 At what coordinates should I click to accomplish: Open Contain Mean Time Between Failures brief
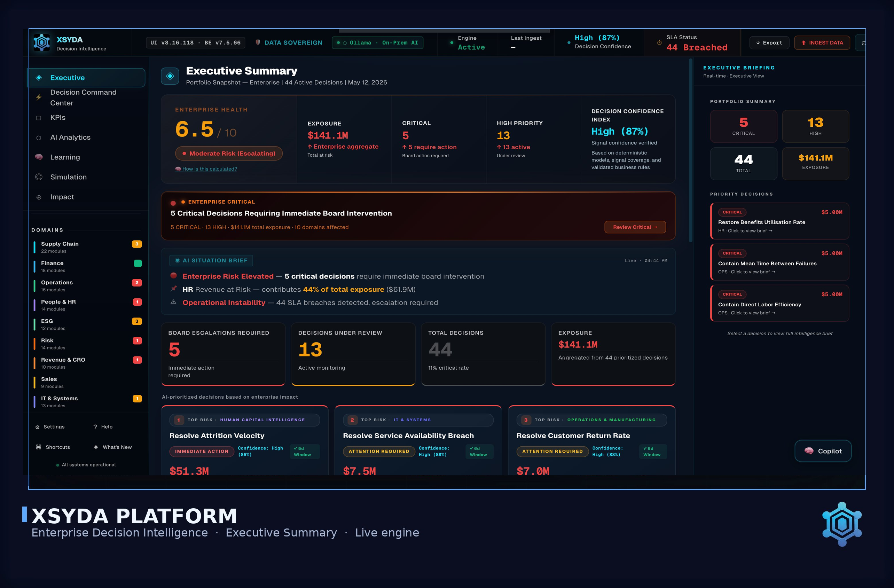pyautogui.click(x=780, y=262)
